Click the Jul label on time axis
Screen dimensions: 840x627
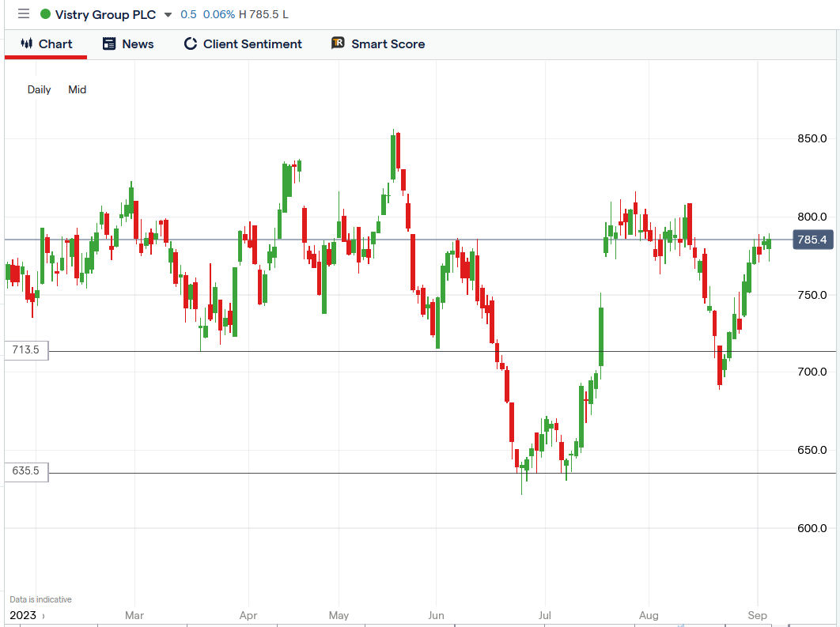point(545,615)
